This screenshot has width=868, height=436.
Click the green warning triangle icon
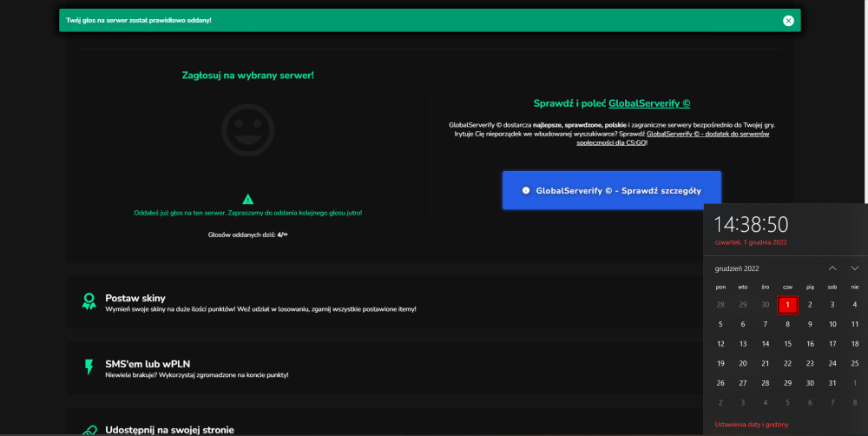248,199
